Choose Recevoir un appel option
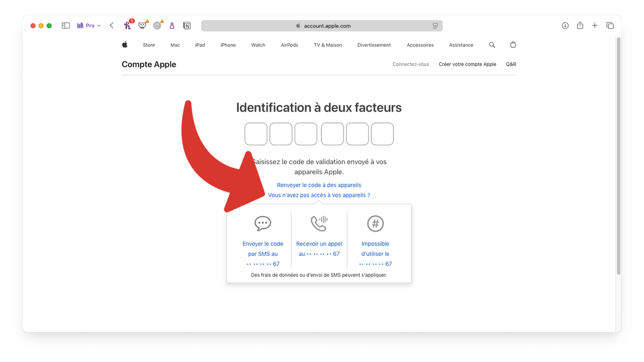 click(319, 249)
